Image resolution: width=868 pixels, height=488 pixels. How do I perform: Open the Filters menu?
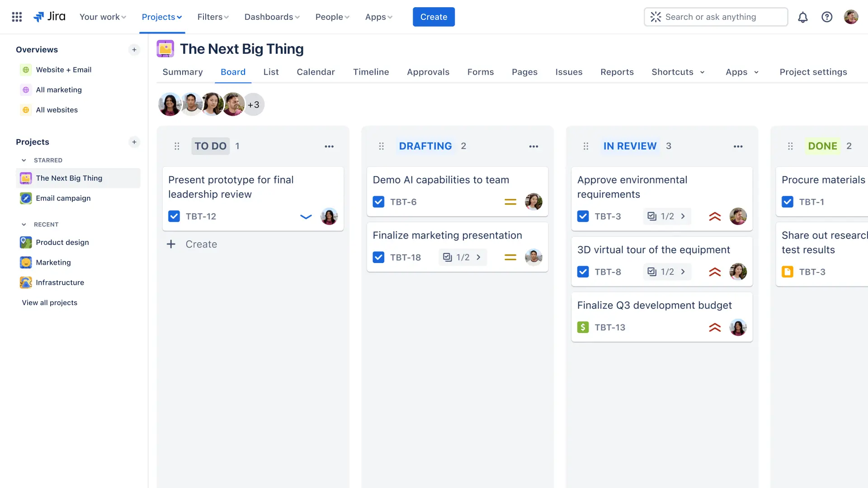click(x=213, y=17)
